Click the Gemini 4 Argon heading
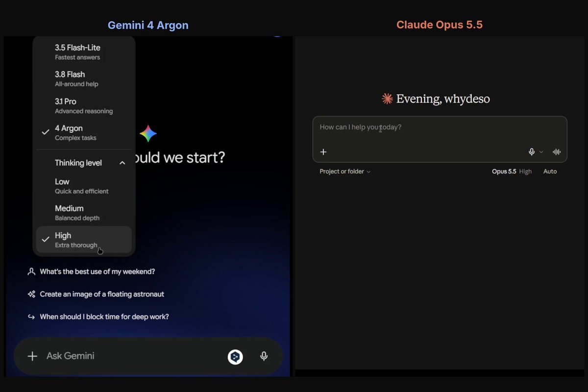Image resolution: width=588 pixels, height=392 pixels. (148, 25)
